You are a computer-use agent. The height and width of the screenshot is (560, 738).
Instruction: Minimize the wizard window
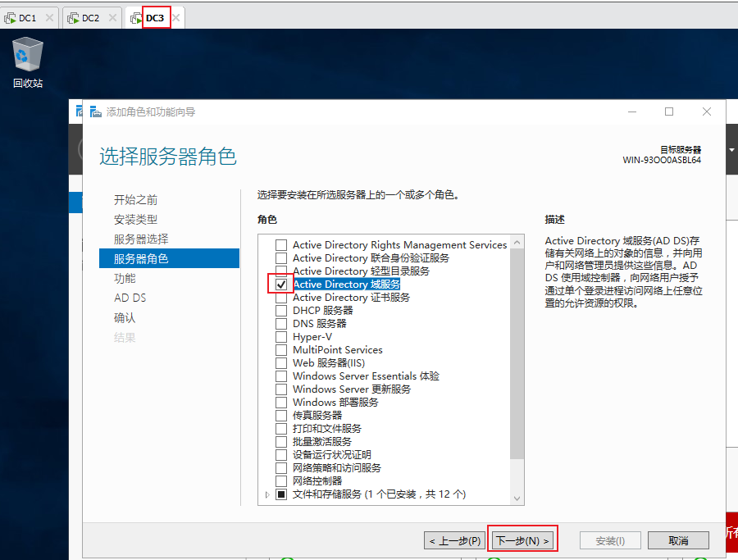coord(632,112)
